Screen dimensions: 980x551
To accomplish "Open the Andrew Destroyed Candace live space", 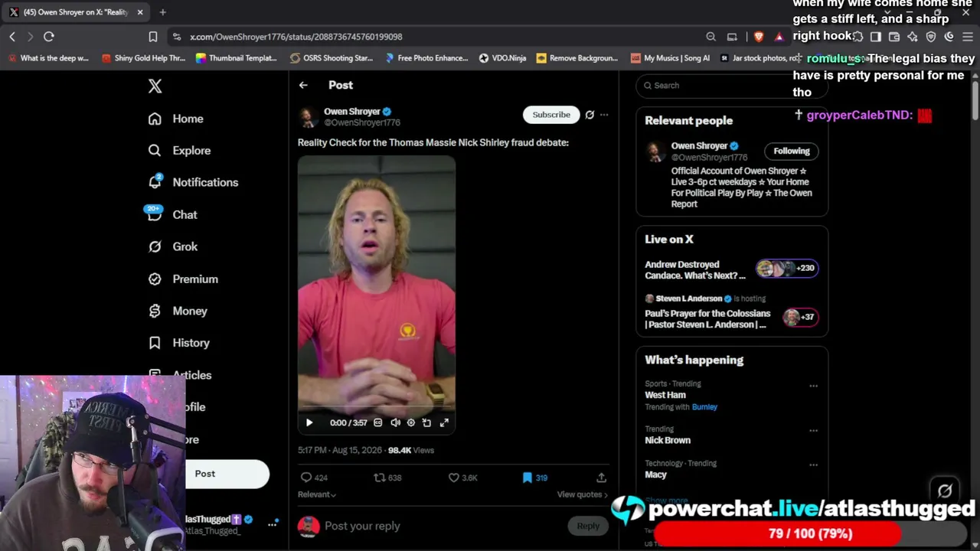I will [731, 270].
